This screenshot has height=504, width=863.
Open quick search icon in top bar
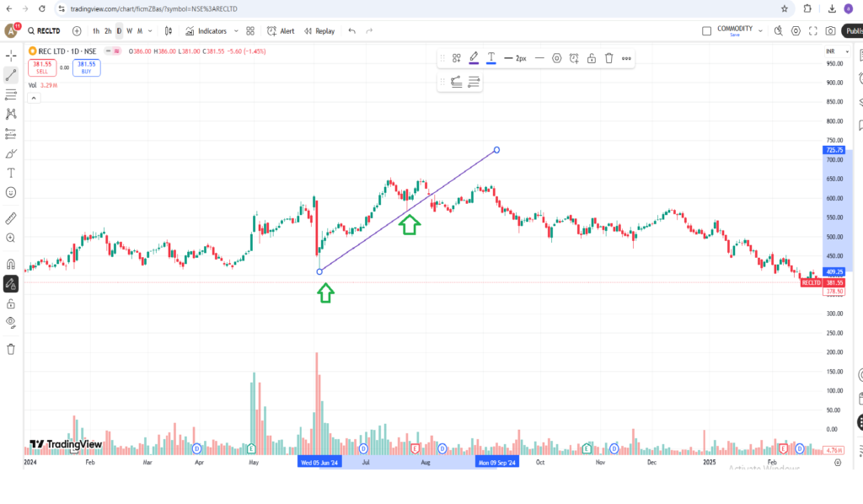[778, 31]
